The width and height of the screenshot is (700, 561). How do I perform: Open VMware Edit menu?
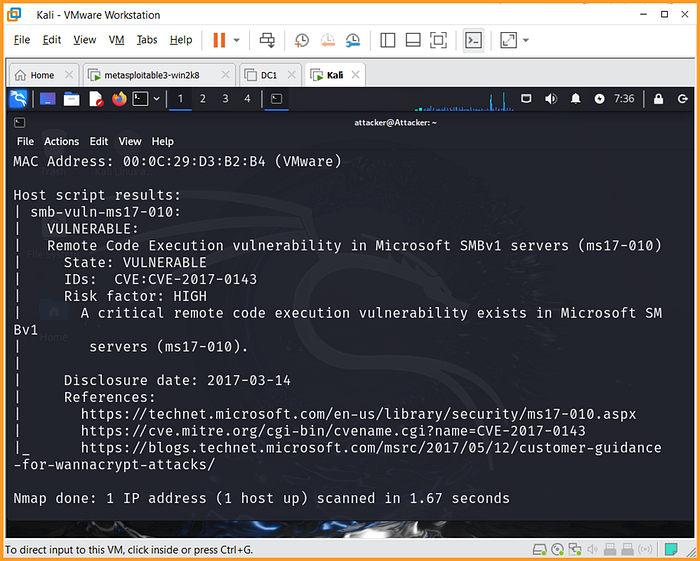pyautogui.click(x=52, y=40)
